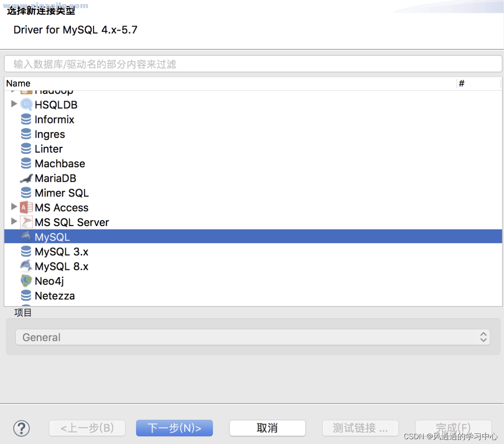
Task: Expand the MS SQL Server entry
Action: tap(14, 222)
